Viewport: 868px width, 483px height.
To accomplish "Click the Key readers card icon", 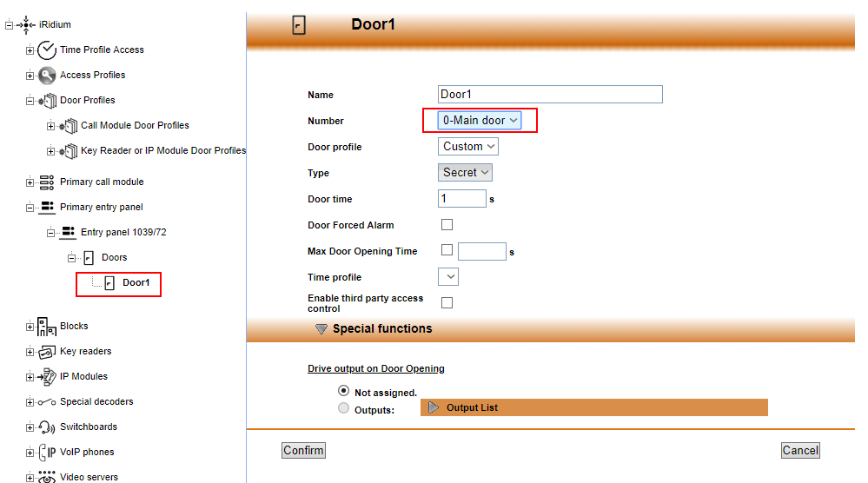I will click(x=47, y=351).
